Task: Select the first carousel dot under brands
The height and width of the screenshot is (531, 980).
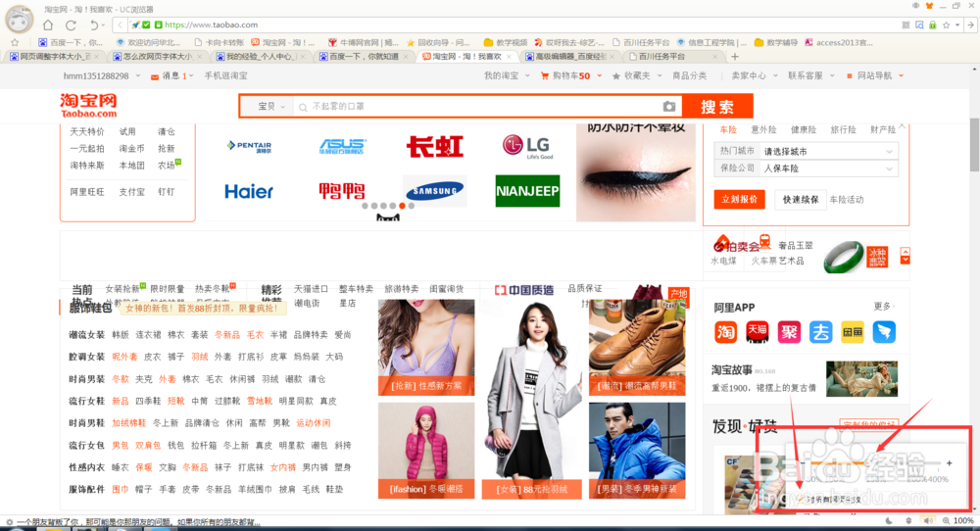Action: pos(365,206)
